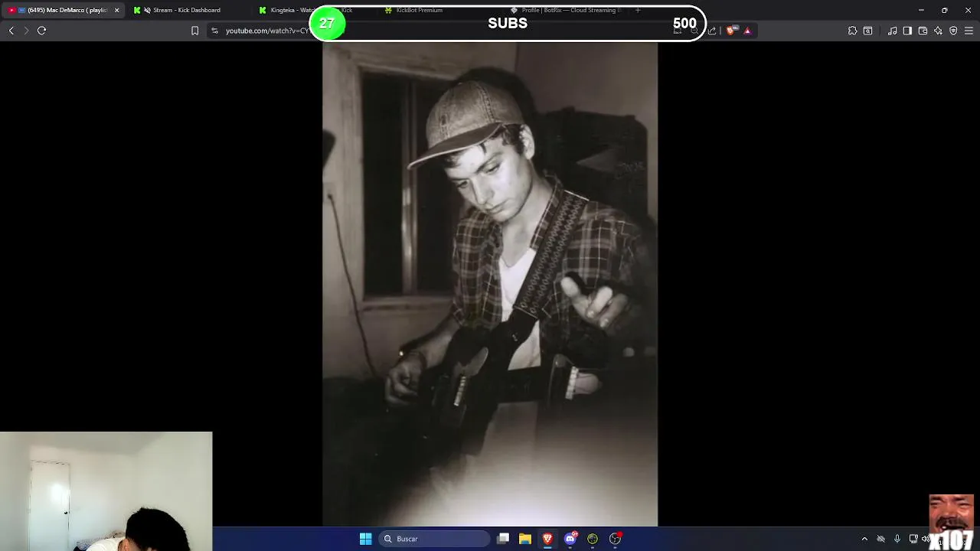This screenshot has width=980, height=551.
Task: Switch to Stream - Kick Dashboard tab
Action: click(186, 10)
